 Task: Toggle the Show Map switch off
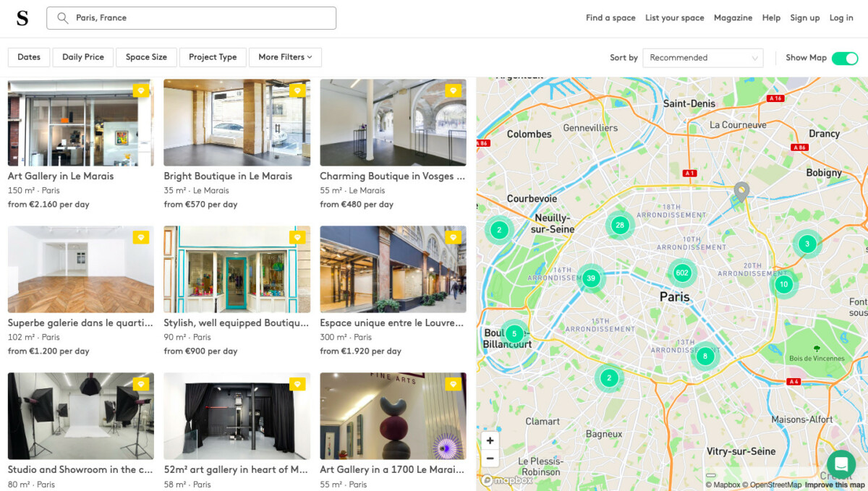tap(844, 58)
